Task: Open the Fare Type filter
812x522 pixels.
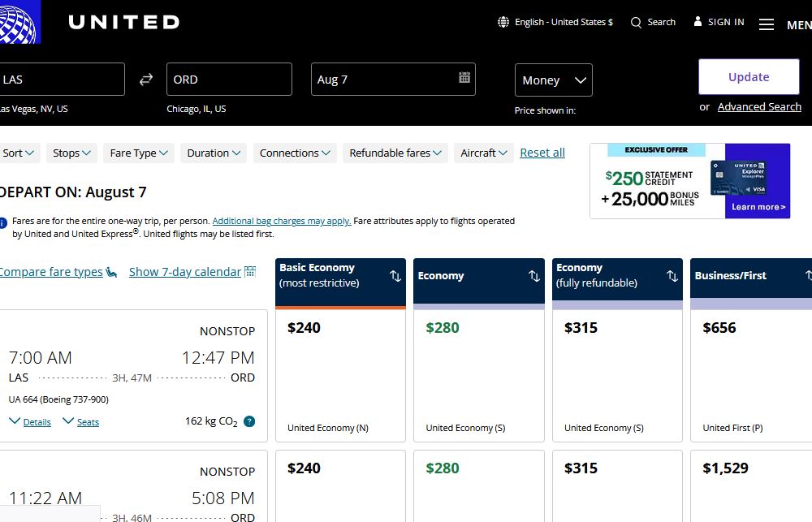Action: pyautogui.click(x=139, y=153)
